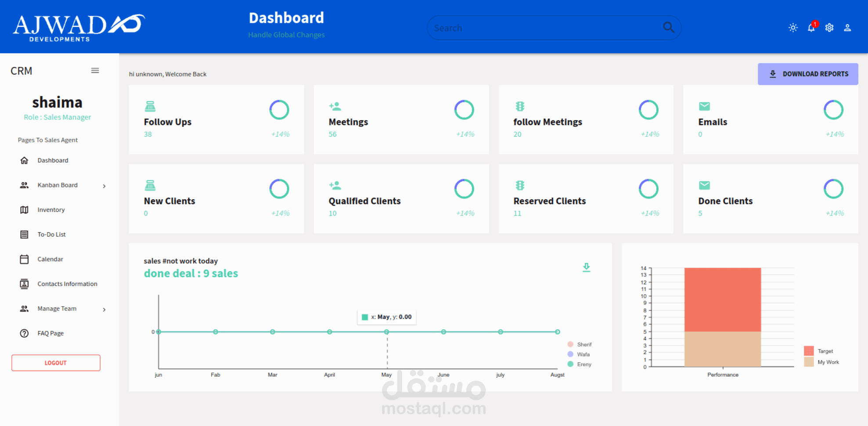The image size is (868, 426).
Task: Collapse the CRM sidebar with the hamburger icon
Action: click(95, 70)
